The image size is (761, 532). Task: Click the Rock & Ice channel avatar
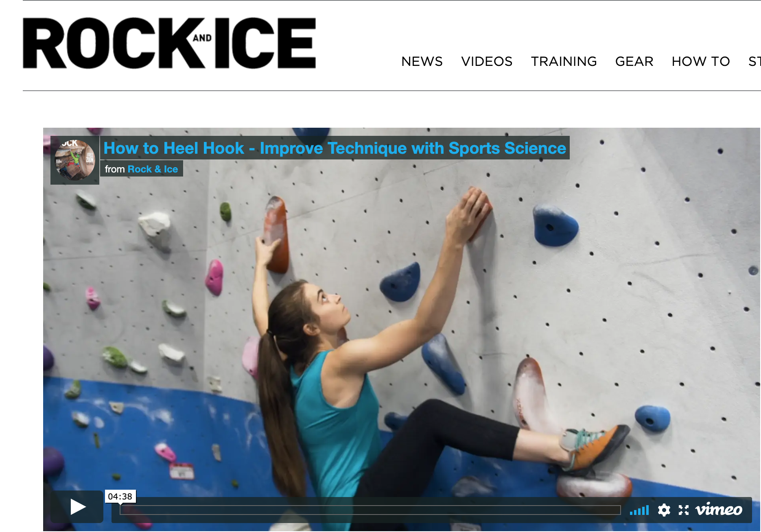pos(75,160)
